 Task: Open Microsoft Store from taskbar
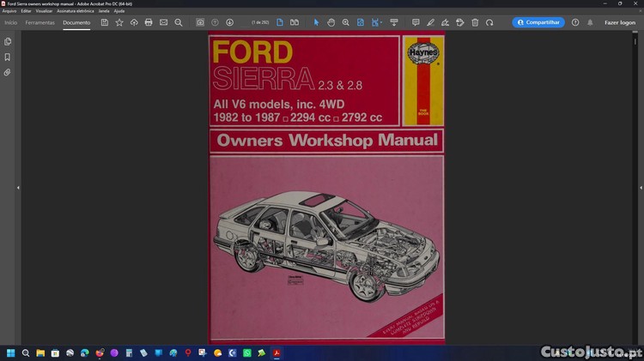[55, 352]
